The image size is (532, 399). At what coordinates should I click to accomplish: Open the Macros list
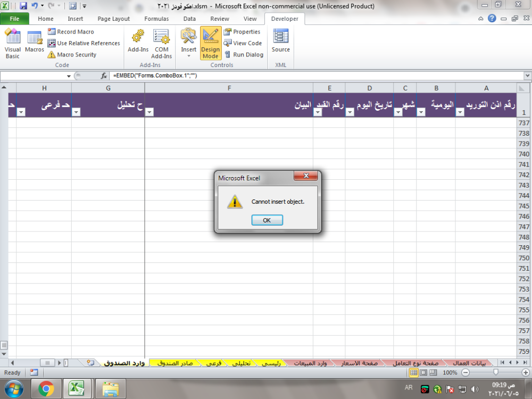click(35, 41)
